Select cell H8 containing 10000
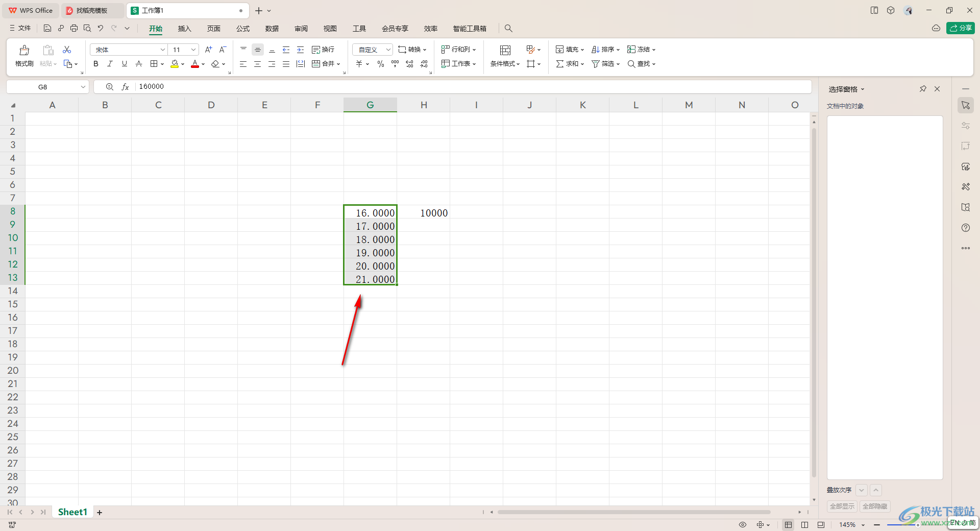 tap(424, 213)
